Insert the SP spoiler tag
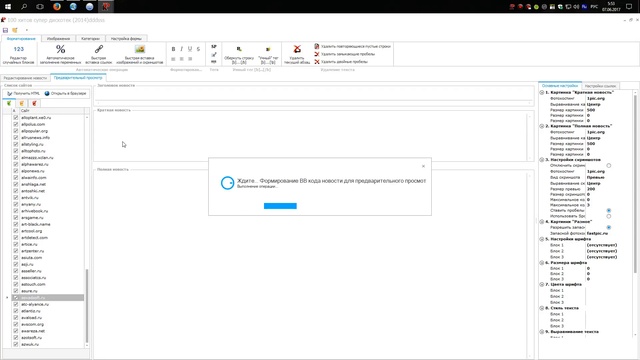 [x=213, y=47]
